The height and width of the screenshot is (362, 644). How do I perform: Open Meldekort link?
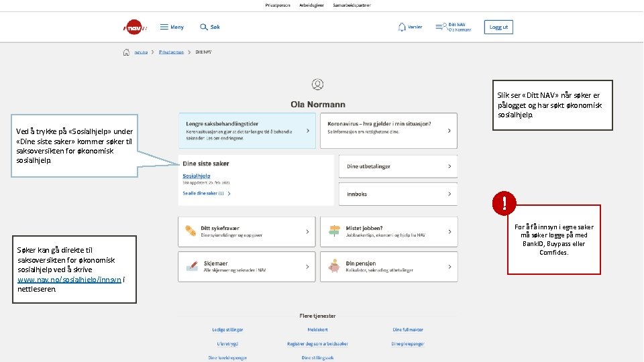click(317, 330)
